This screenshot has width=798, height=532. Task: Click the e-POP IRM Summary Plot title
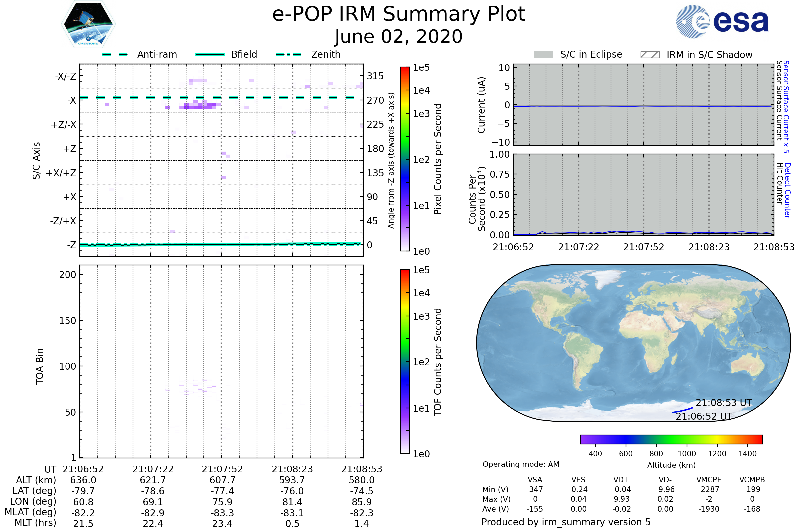399,14
